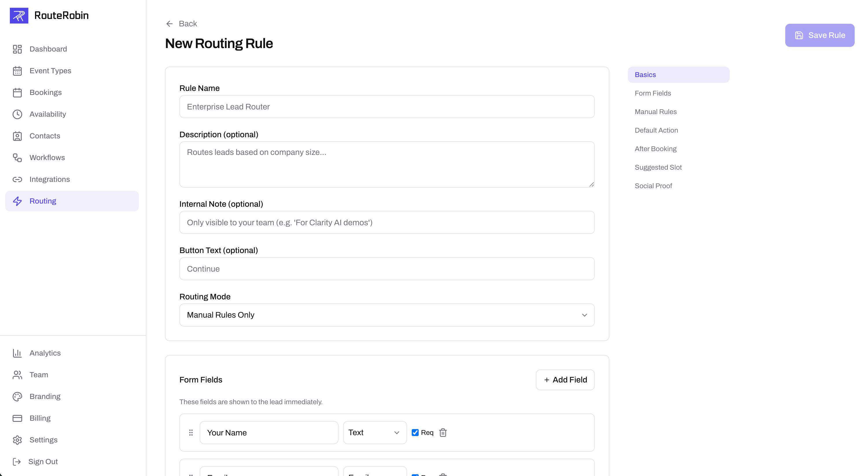868x476 pixels.
Task: Select the Routing lightning bolt icon
Action: 18,201
